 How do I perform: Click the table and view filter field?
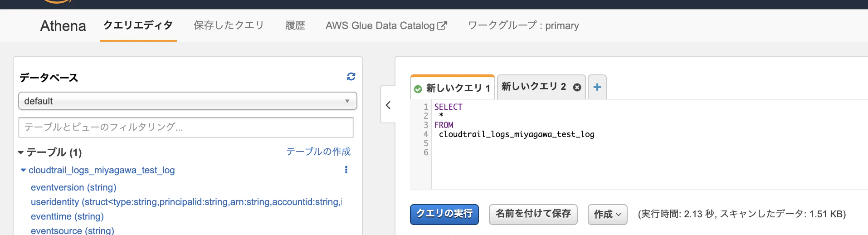click(186, 127)
